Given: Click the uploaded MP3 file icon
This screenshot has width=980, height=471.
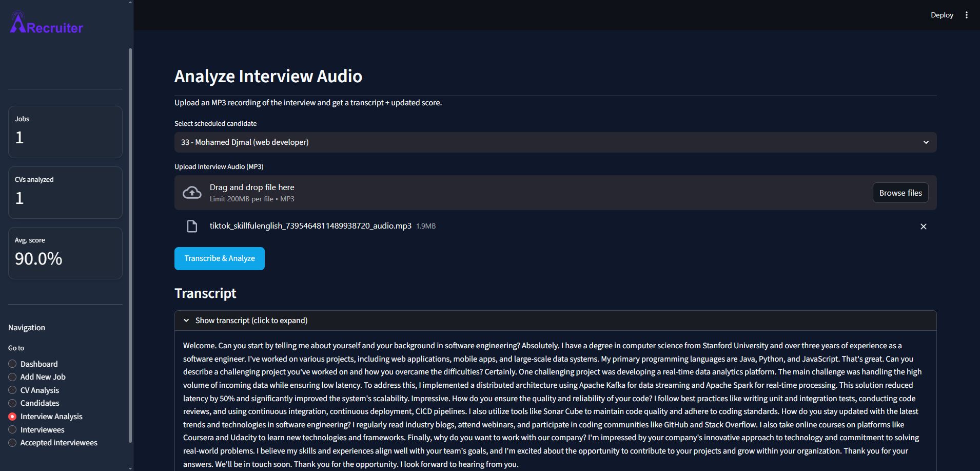Looking at the screenshot, I should pos(192,226).
